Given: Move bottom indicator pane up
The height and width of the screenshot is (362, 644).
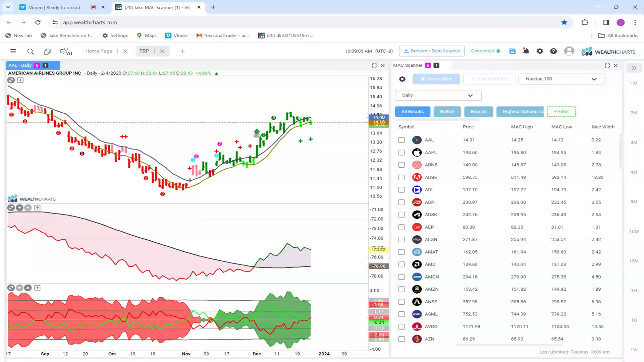Looking at the screenshot, I should [x=28, y=288].
